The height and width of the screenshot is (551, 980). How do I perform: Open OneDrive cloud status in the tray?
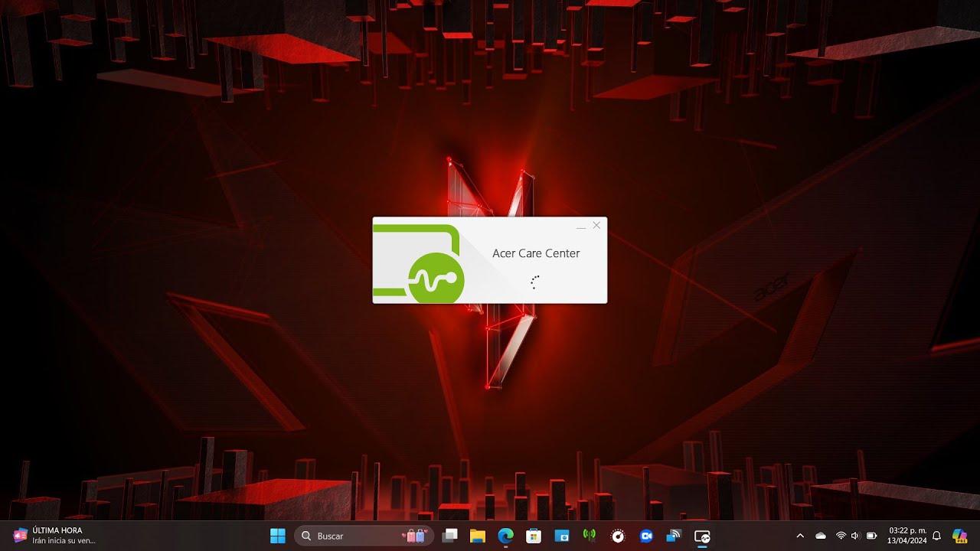tap(821, 536)
